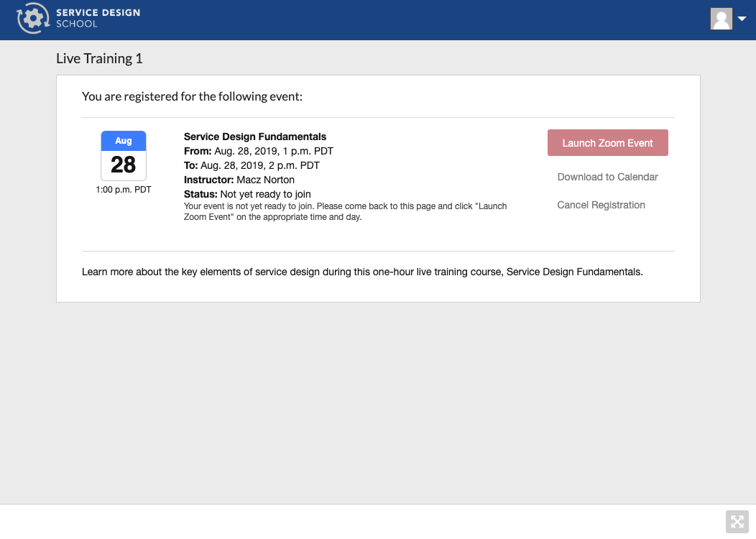Image resolution: width=756 pixels, height=539 pixels.
Task: Open the account dropdown arrow
Action: (742, 19)
